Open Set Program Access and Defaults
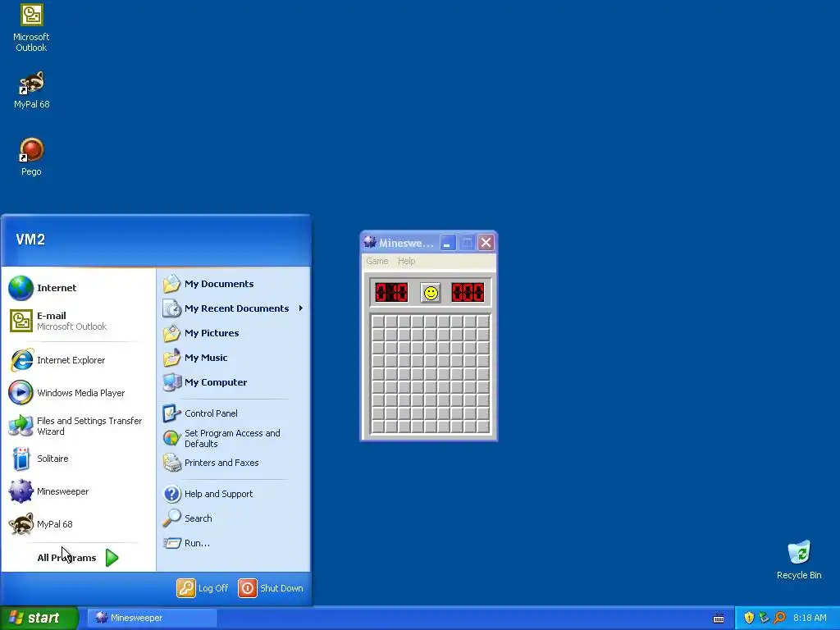The image size is (840, 630). pos(233,438)
